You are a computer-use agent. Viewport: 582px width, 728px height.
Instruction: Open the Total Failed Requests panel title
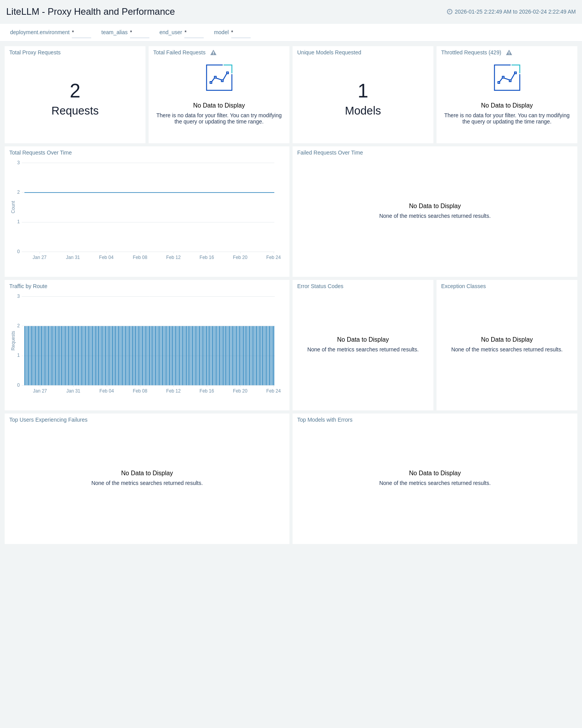(x=179, y=52)
